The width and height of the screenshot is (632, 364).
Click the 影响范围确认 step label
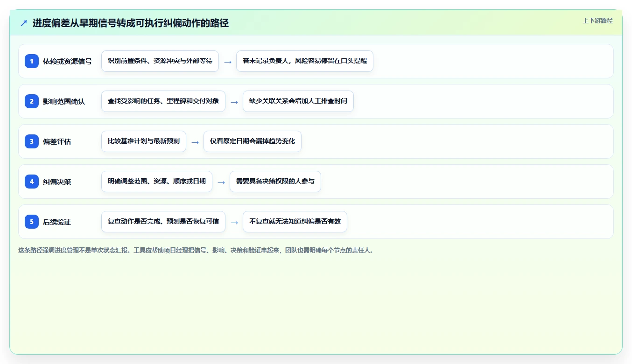[64, 101]
